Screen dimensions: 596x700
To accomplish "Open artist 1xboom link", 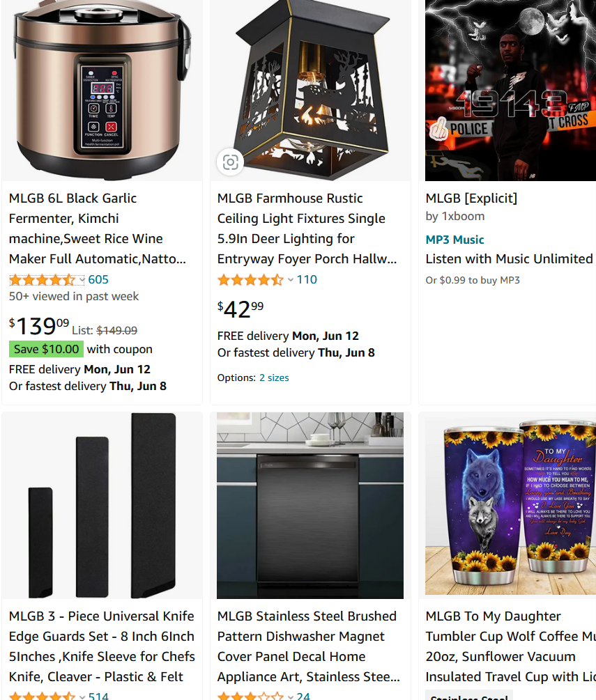I will point(463,216).
